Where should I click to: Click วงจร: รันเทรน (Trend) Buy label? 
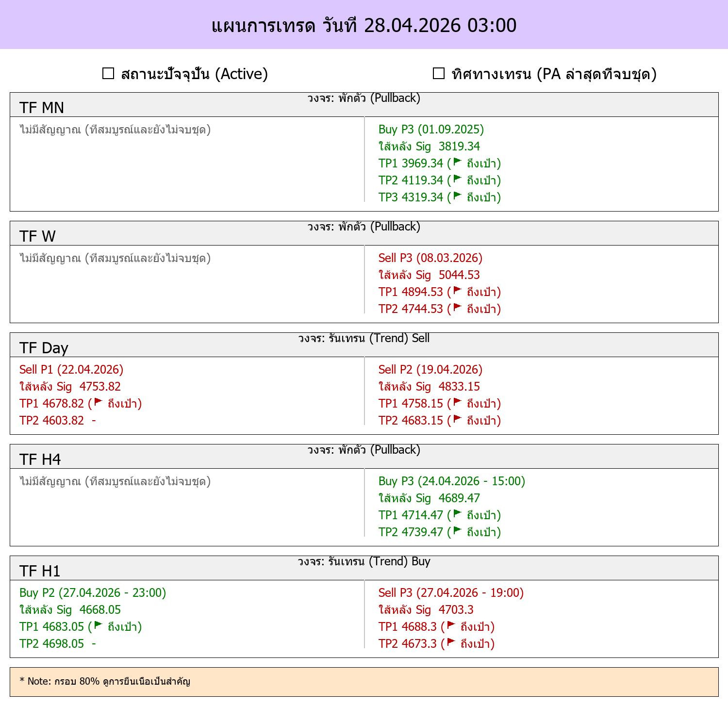tap(364, 561)
